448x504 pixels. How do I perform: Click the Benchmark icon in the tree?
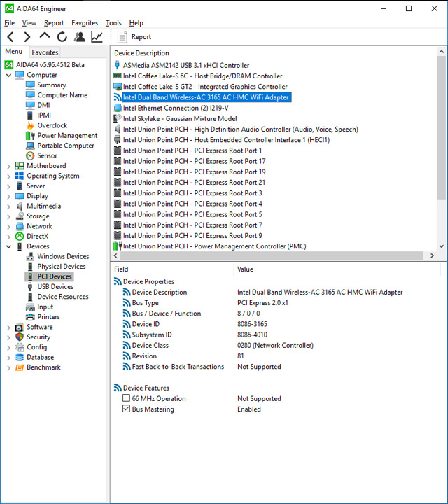[20, 367]
